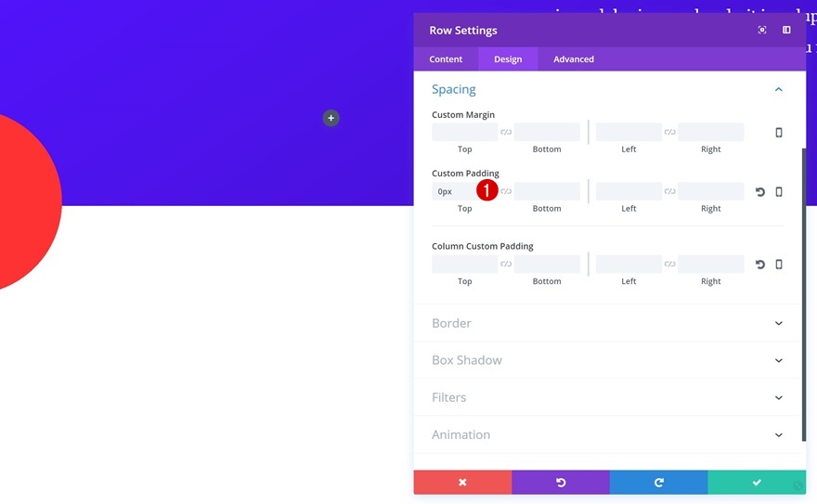This screenshot has width=817, height=504.
Task: Click the Column Custom Padding Top field
Action: [465, 265]
